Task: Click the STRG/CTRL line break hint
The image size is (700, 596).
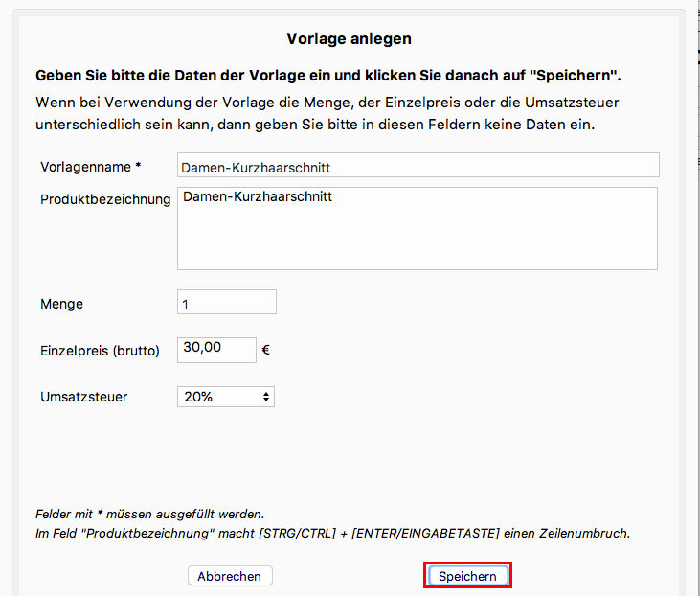Action: point(332,533)
